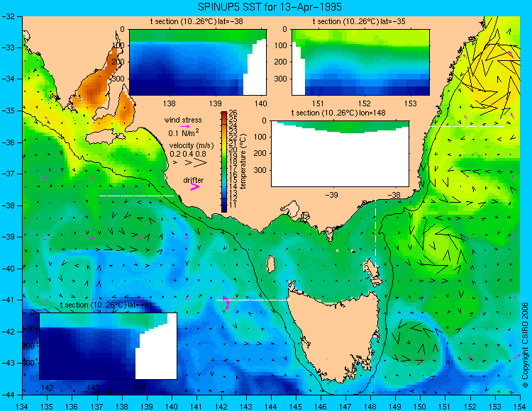Screen dimensions: 532x411
Task: Open the lat=-38 temperature section inset plot
Action: [198, 62]
